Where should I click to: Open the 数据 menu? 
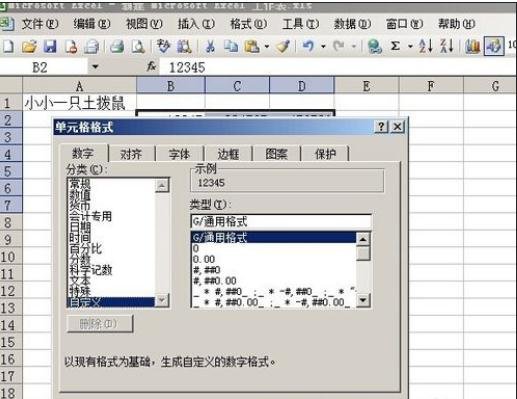352,24
